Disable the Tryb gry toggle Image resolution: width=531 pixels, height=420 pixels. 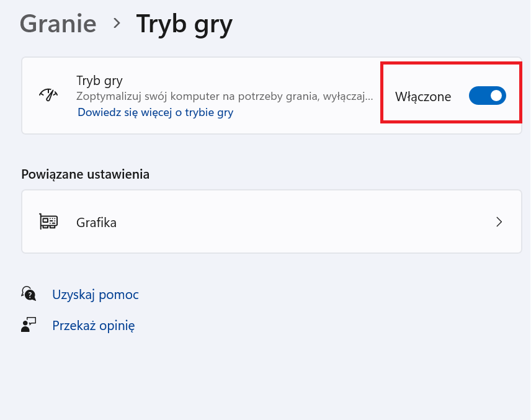[487, 96]
